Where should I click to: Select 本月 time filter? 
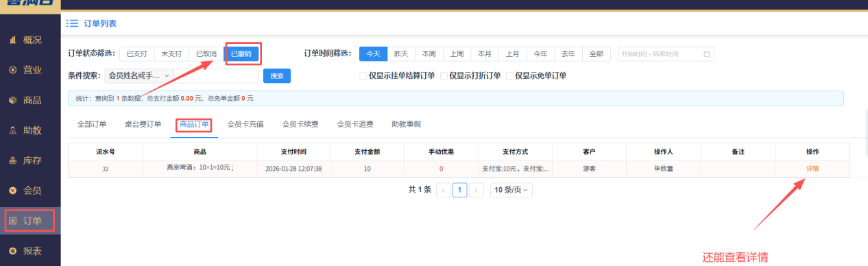coord(485,53)
